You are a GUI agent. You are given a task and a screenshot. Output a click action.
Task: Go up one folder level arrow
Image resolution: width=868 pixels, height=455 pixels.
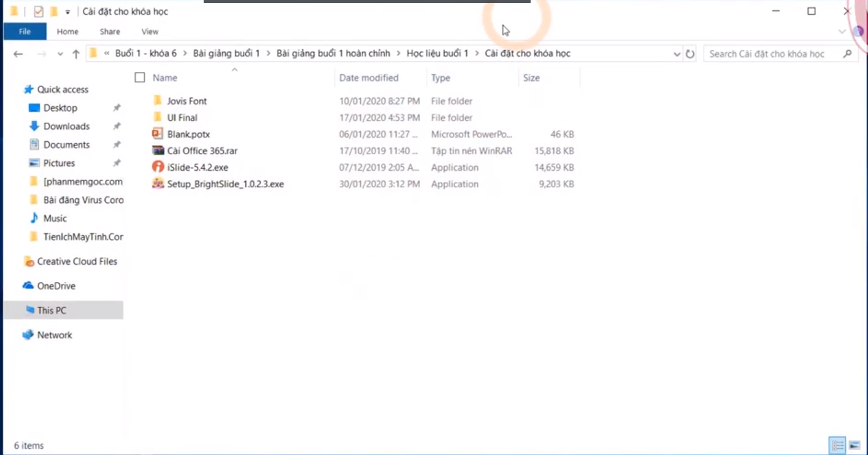tap(76, 54)
